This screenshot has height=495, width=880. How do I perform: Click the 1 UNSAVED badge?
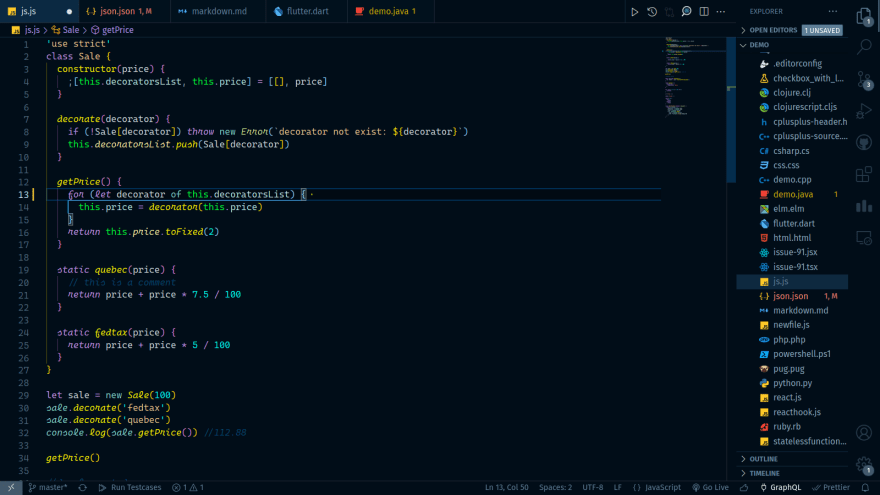click(822, 30)
